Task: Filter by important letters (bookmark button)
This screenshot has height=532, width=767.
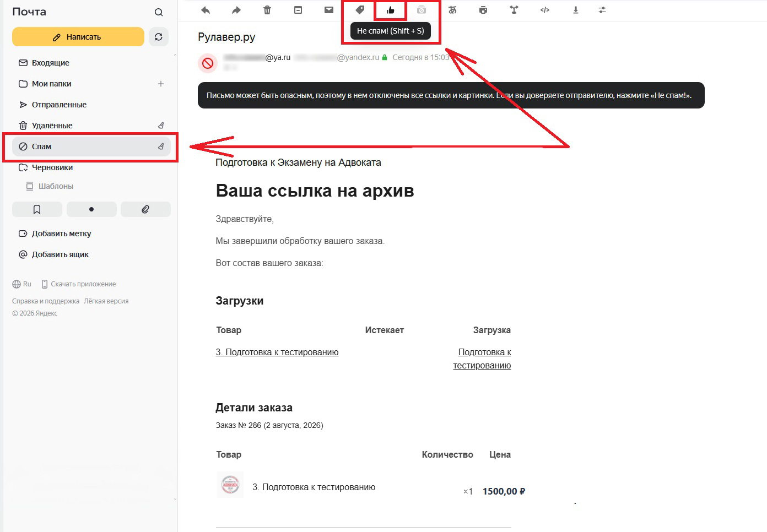Action: (37, 209)
